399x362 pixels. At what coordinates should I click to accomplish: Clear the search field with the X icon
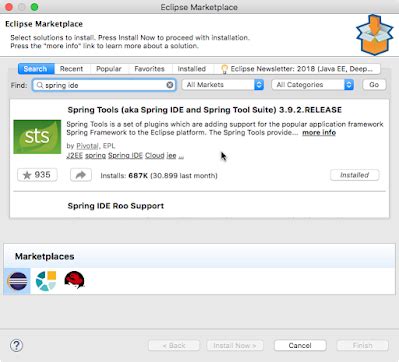click(170, 85)
